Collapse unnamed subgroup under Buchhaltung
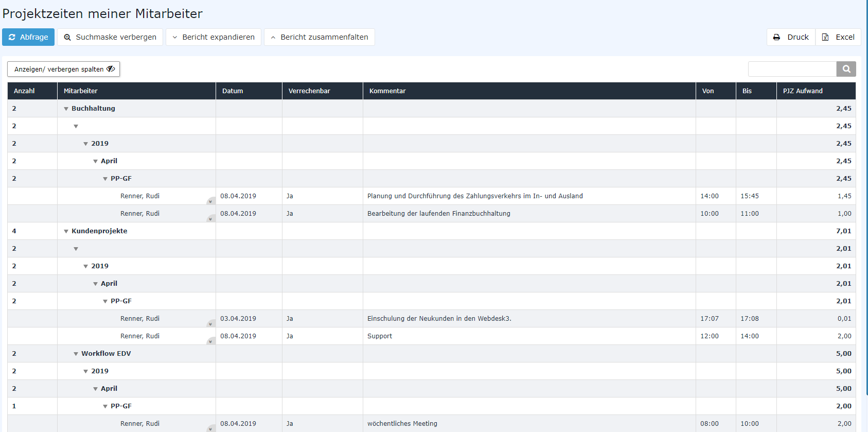868x432 pixels. coord(76,126)
